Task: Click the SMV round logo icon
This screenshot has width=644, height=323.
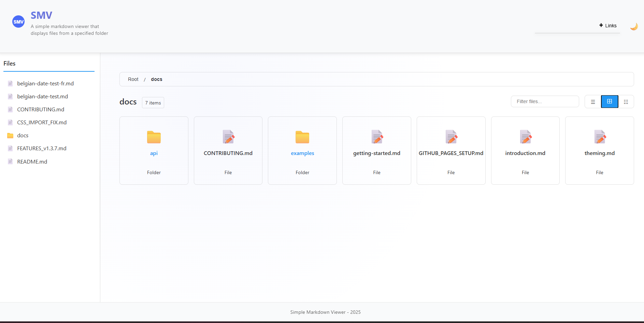Action: 18,22
